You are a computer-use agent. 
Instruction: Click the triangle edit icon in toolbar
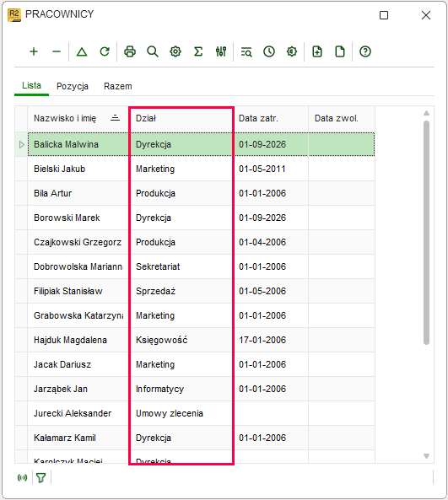tap(82, 51)
